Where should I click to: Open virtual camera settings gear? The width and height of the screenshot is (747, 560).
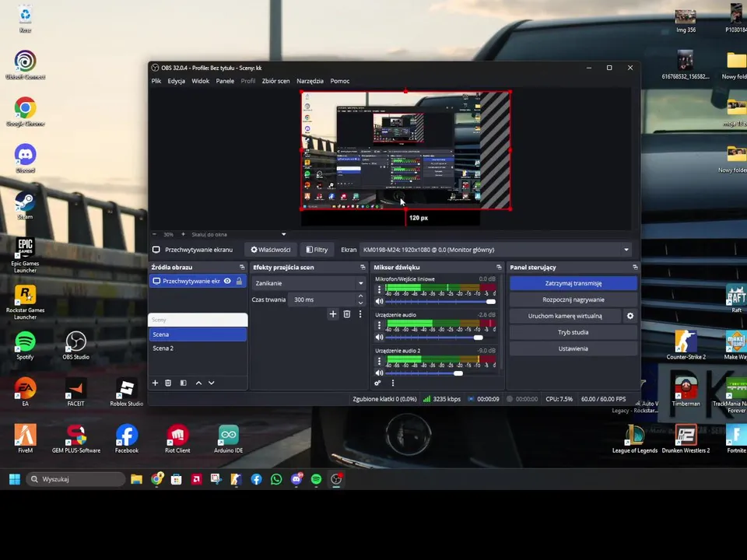(x=630, y=316)
